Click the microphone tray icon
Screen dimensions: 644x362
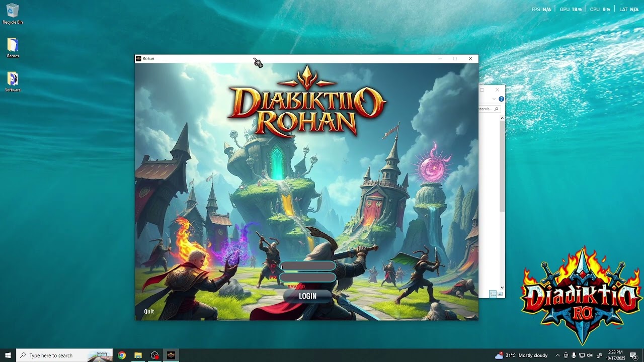tap(574, 355)
